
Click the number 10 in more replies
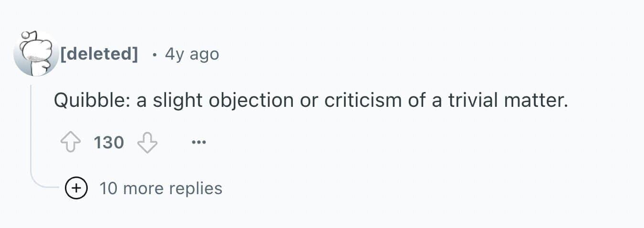(x=108, y=188)
